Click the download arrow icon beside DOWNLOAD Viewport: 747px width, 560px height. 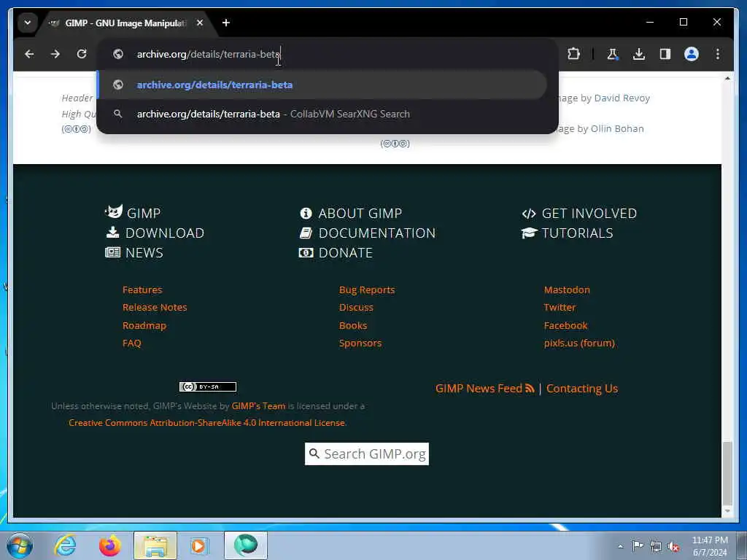click(113, 232)
